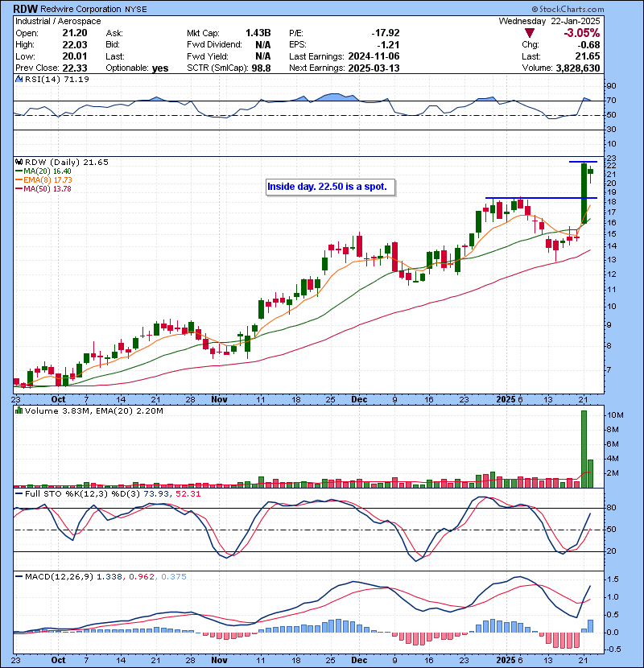Screen dimensions: 644x668
Task: Click the latest MACD histogram bar
Action: (x=590, y=626)
